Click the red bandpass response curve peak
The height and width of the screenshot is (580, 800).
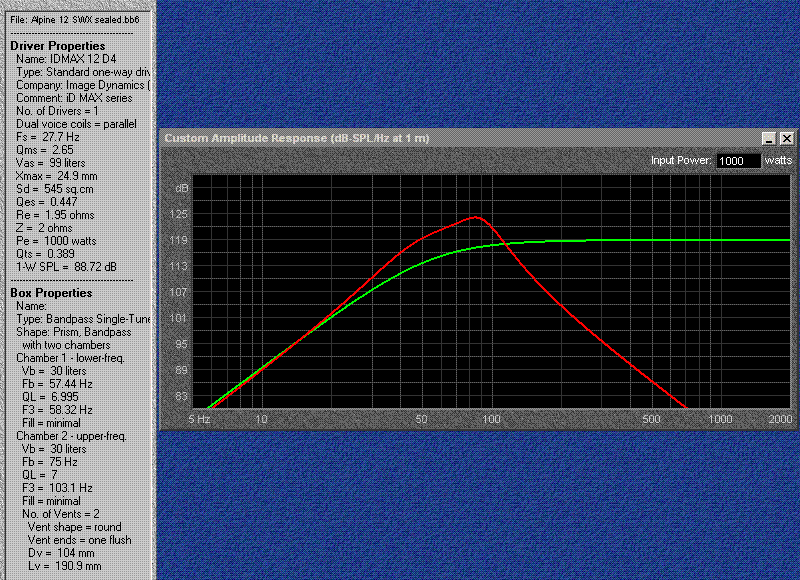[476, 217]
